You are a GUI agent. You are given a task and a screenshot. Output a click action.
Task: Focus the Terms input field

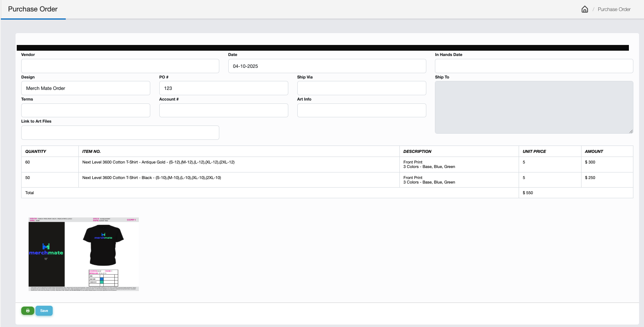85,110
